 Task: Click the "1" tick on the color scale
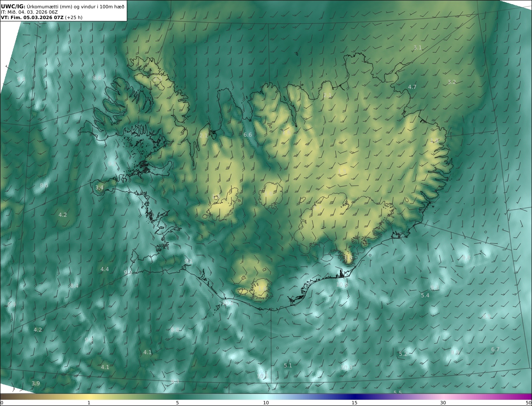89,403
